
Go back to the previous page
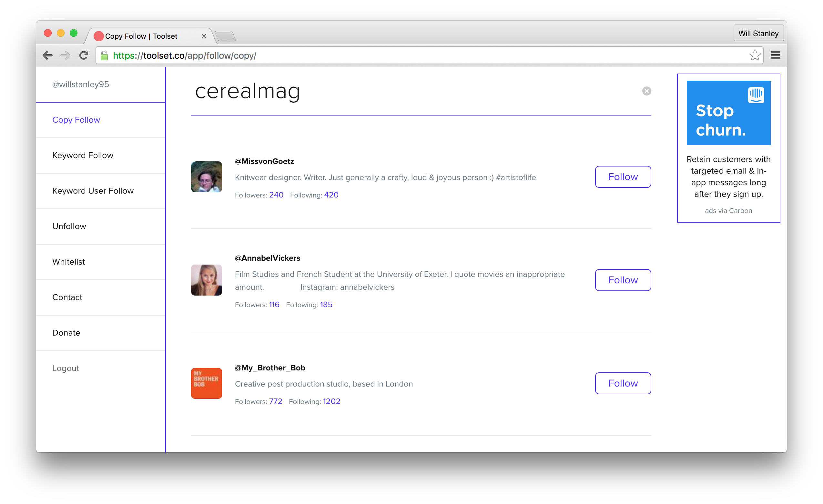pyautogui.click(x=48, y=55)
